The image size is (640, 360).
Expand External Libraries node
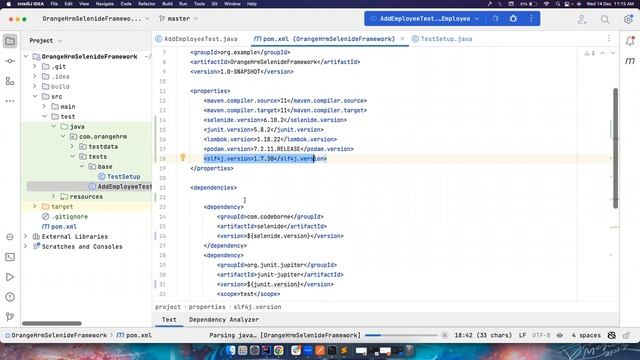[26, 237]
